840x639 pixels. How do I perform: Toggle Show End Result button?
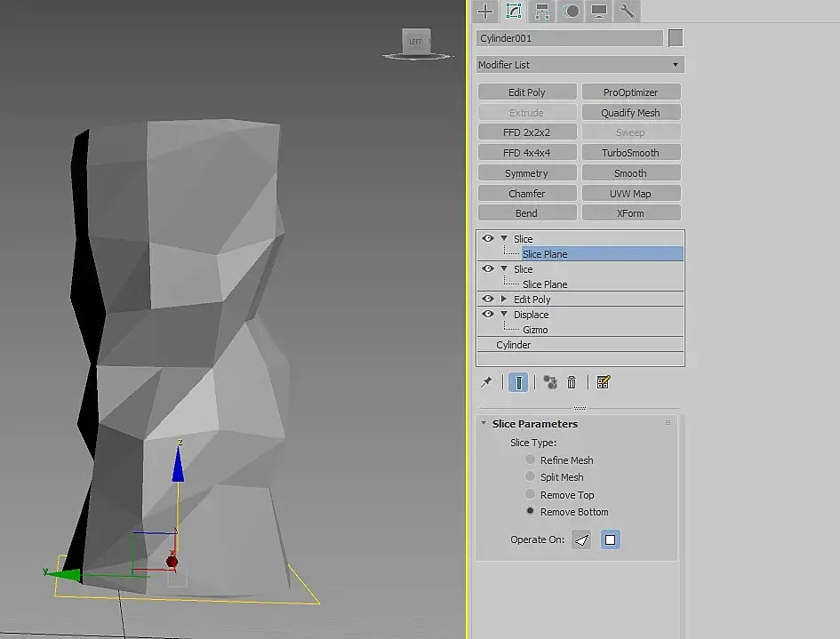point(518,382)
